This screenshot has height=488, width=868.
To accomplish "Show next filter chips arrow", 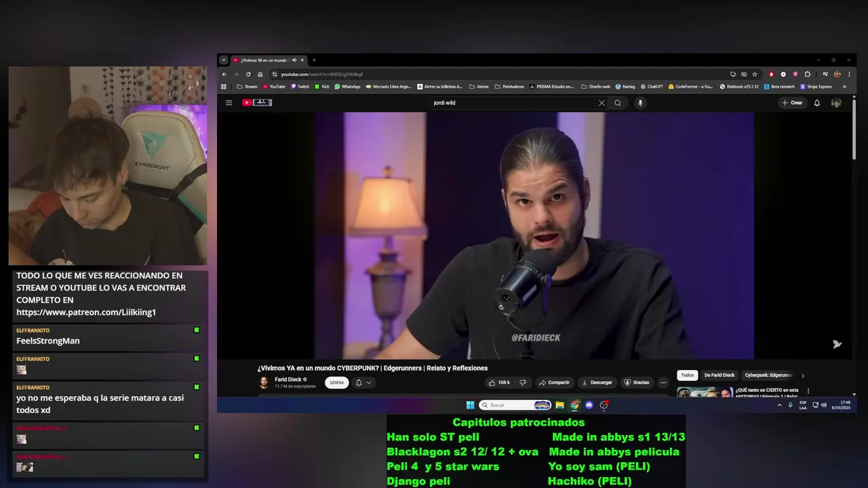I will tap(803, 375).
